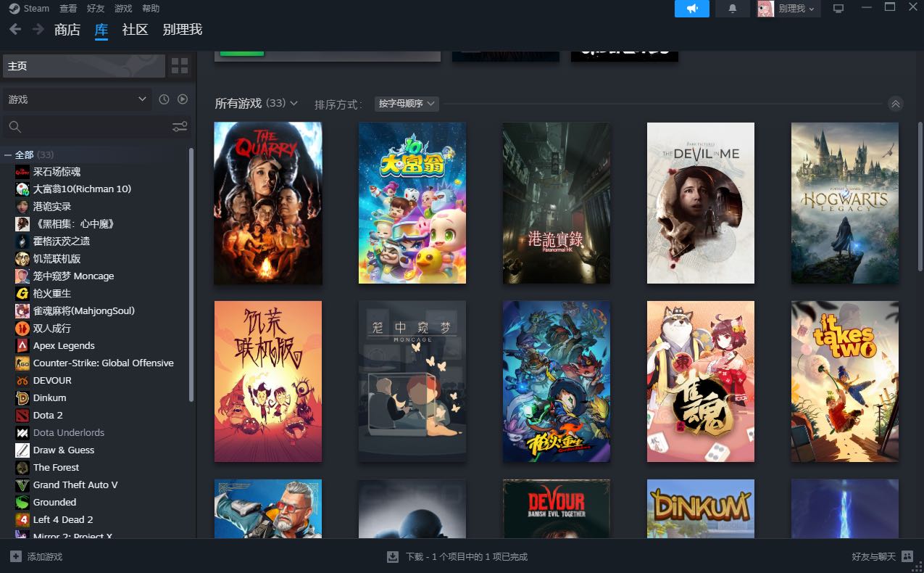Open 好友与聊天 panel
This screenshot has height=573, width=924.
click(x=881, y=557)
